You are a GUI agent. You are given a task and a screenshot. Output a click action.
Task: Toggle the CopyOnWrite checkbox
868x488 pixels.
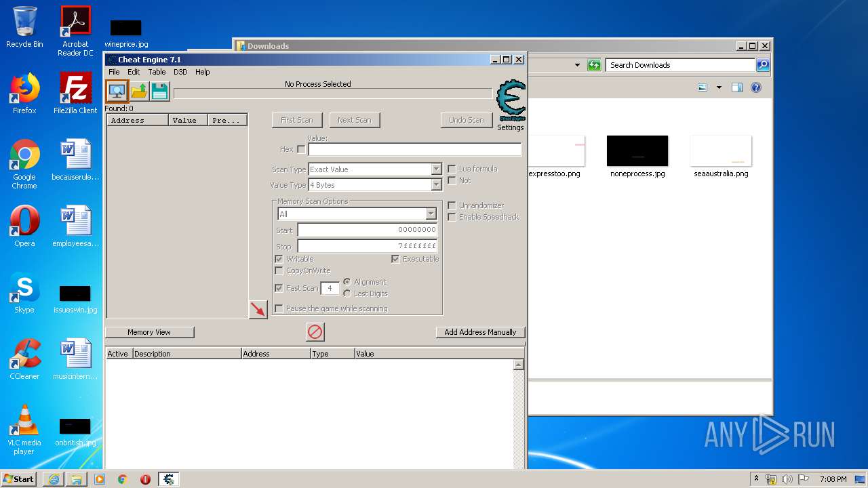pos(279,270)
